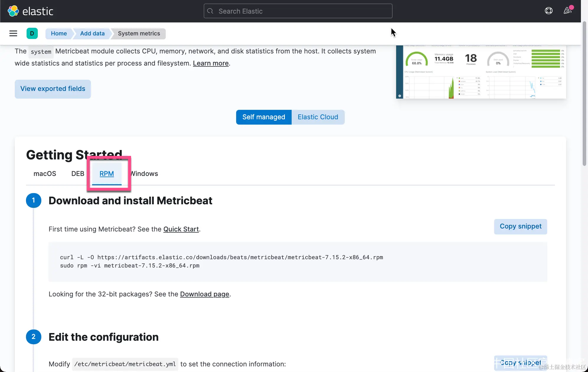This screenshot has height=372, width=588.
Task: Click the search magnifier icon
Action: pyautogui.click(x=210, y=11)
